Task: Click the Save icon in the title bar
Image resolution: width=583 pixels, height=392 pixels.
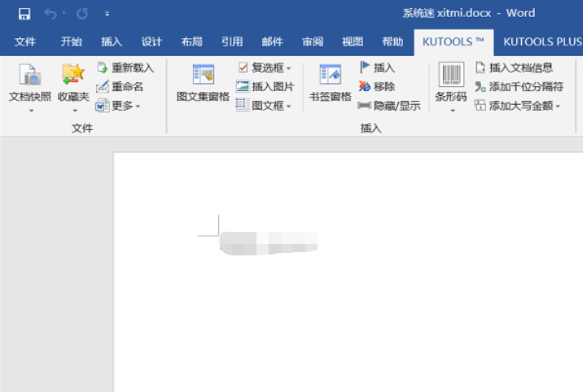Action: pyautogui.click(x=24, y=14)
